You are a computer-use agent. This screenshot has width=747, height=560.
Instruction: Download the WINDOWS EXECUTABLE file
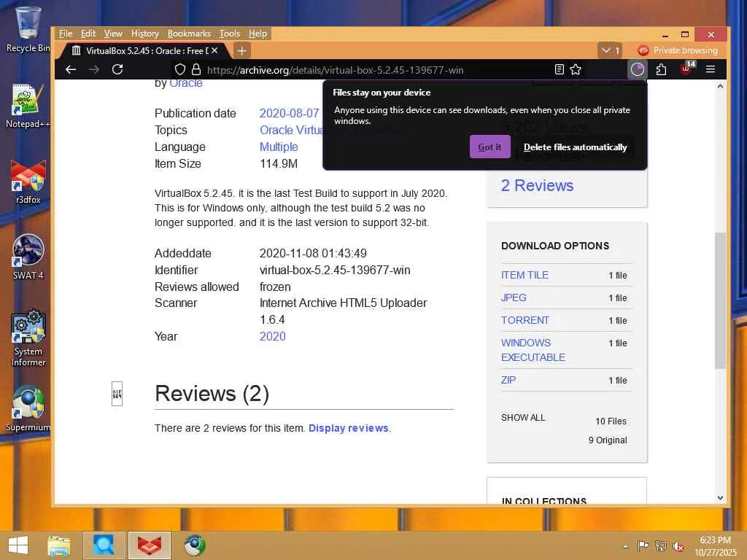click(533, 350)
